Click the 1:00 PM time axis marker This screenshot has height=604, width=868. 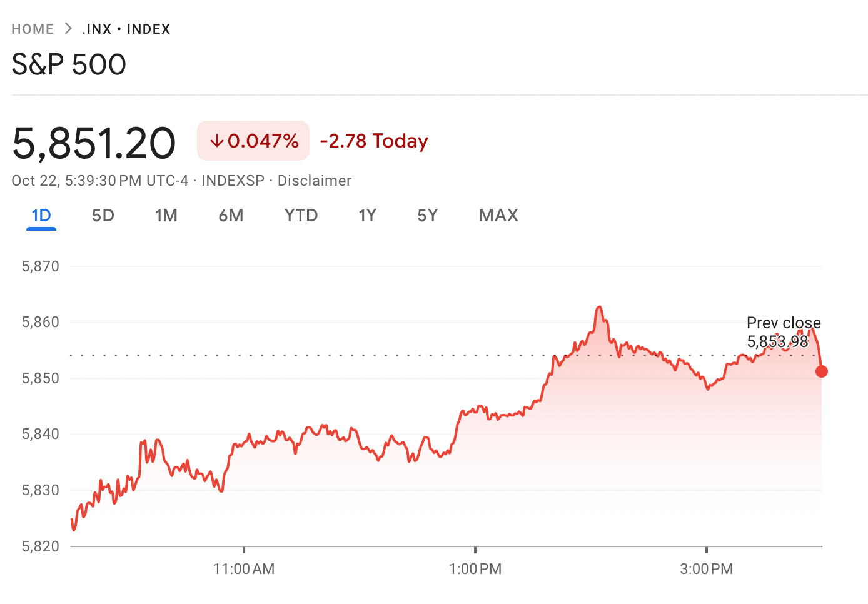click(x=475, y=569)
